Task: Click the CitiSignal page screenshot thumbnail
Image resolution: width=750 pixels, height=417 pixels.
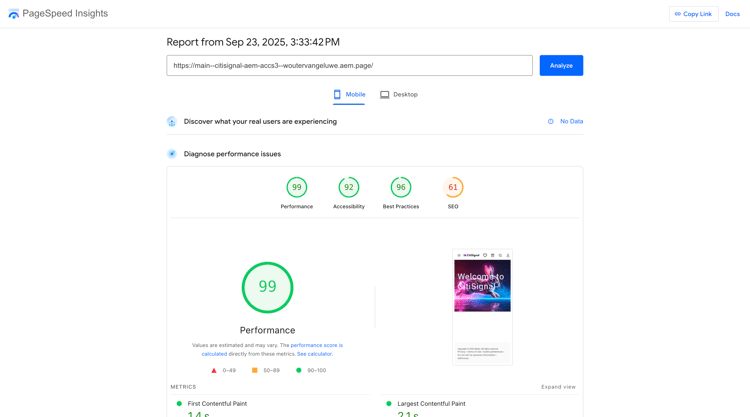Action: [482, 307]
